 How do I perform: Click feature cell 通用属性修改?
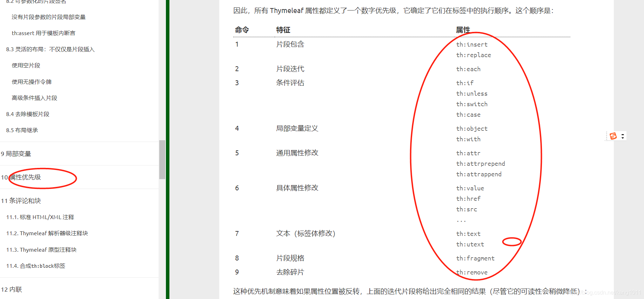point(297,153)
